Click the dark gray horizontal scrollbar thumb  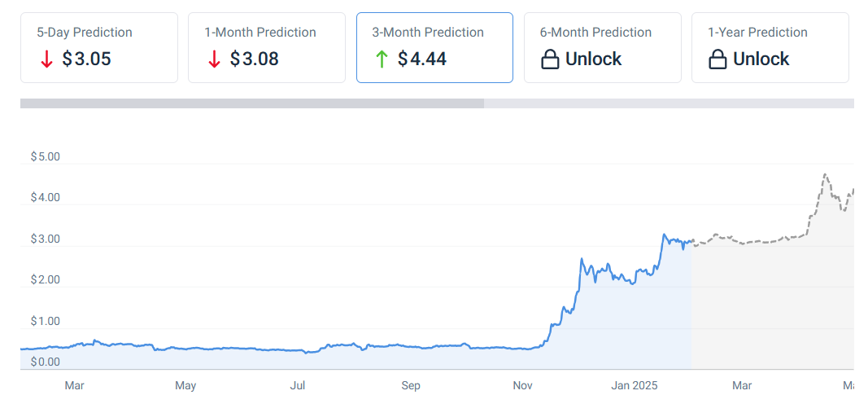(251, 103)
